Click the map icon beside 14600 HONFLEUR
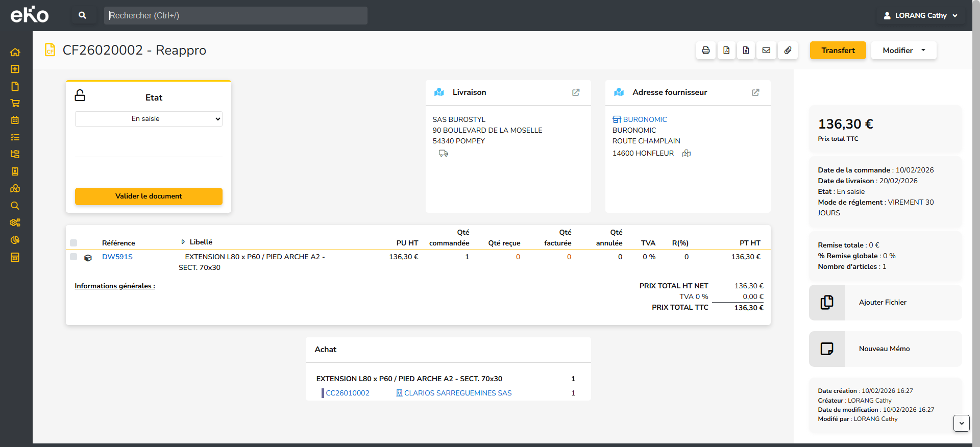This screenshot has height=447, width=980. click(x=687, y=153)
